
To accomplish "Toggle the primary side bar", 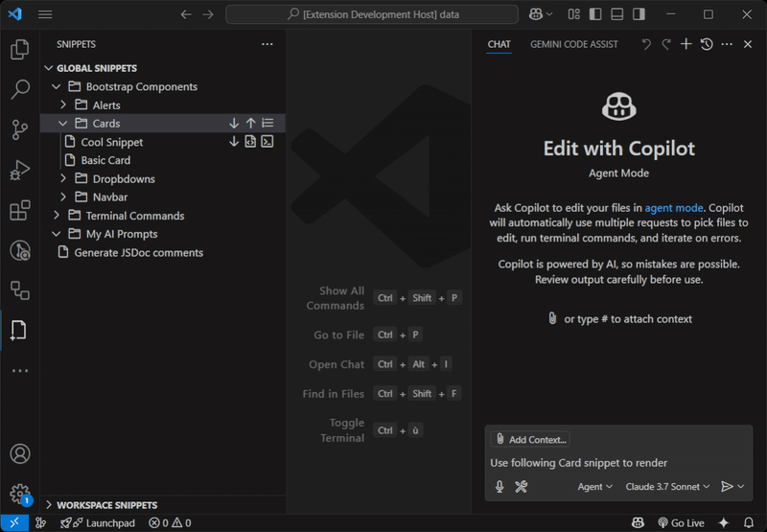I will pos(595,14).
